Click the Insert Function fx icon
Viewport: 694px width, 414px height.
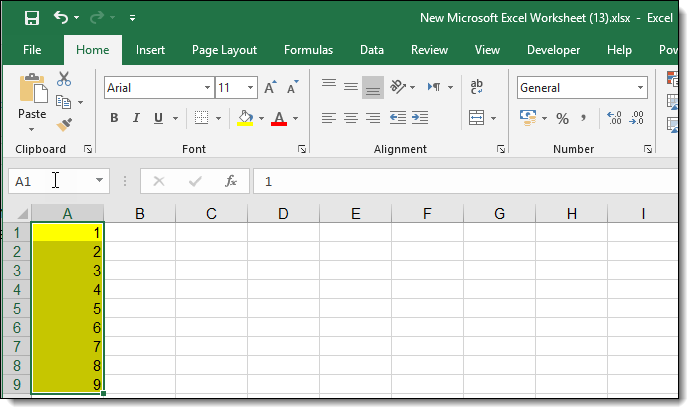click(x=230, y=181)
